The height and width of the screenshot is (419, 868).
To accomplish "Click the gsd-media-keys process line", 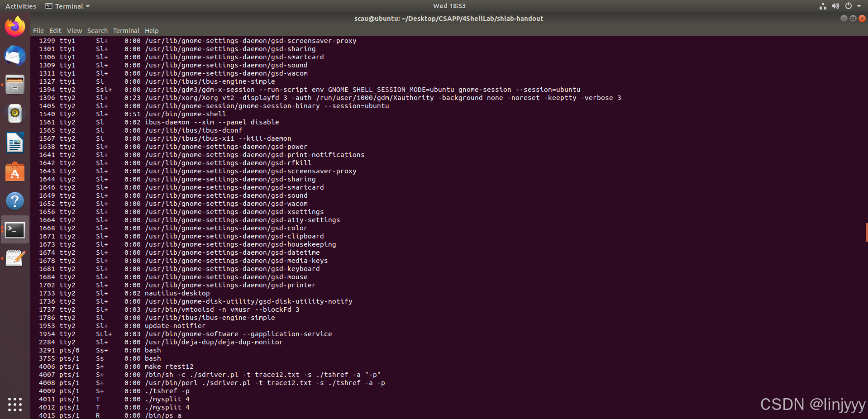I will click(x=183, y=261).
